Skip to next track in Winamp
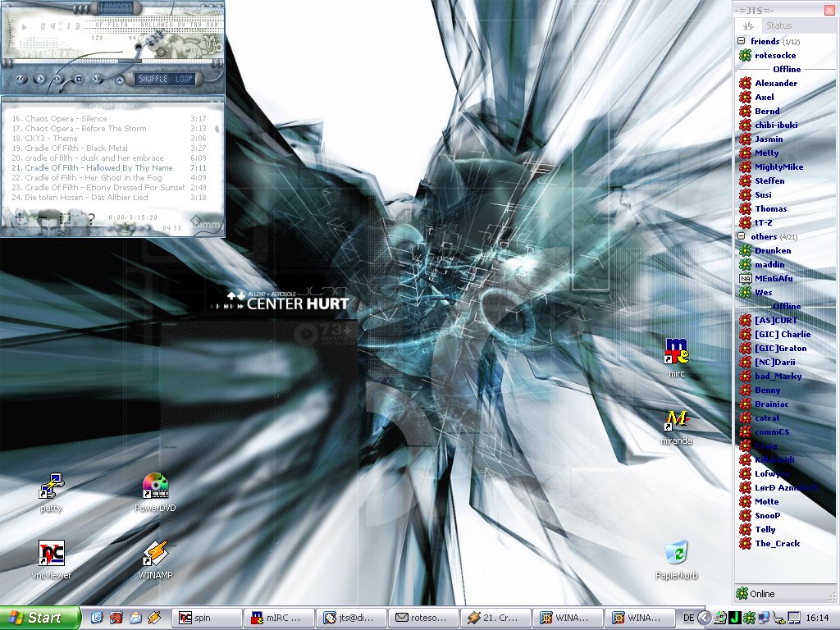The height and width of the screenshot is (630, 840). (x=97, y=80)
